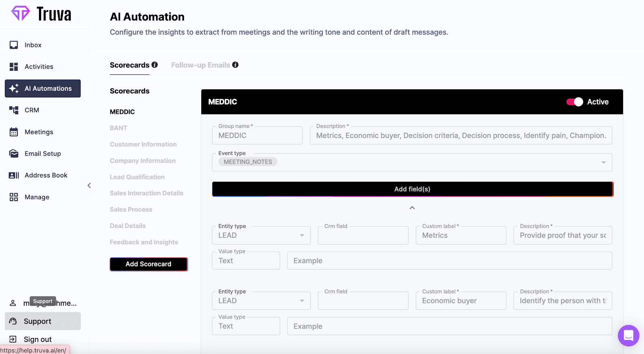
Task: Open Inbox via its sidebar icon
Action: (x=14, y=45)
